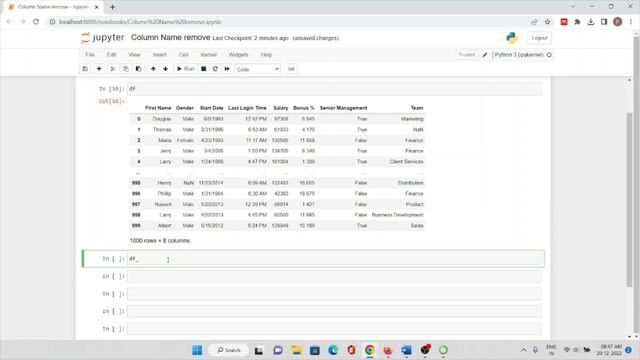Click the pencil edit mode icon

click(484, 55)
